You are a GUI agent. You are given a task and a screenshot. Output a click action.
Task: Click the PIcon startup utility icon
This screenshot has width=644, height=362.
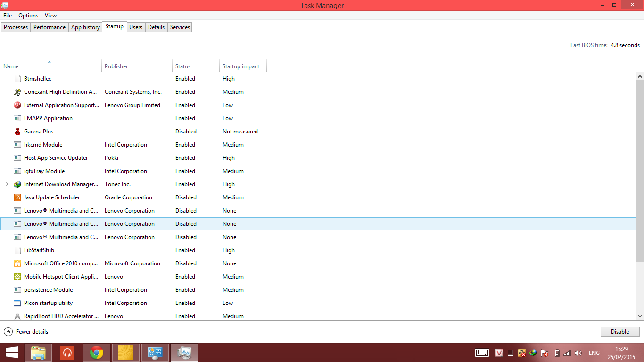coord(17,303)
